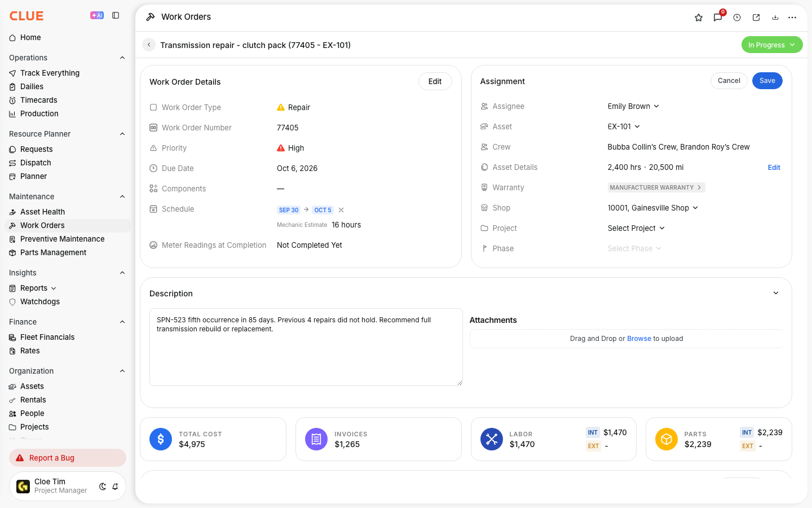
Task: Collapse the Operations sidebar group
Action: click(x=122, y=58)
